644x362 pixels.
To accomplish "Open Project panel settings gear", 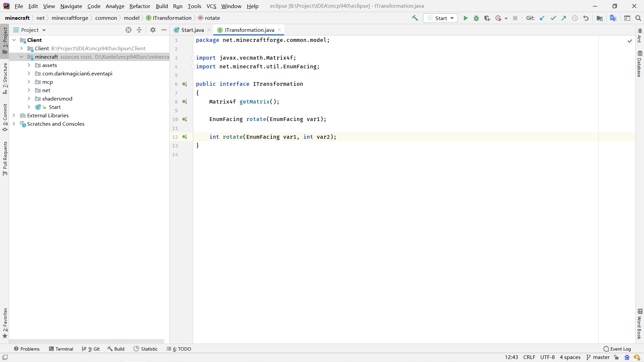I will tap(153, 30).
